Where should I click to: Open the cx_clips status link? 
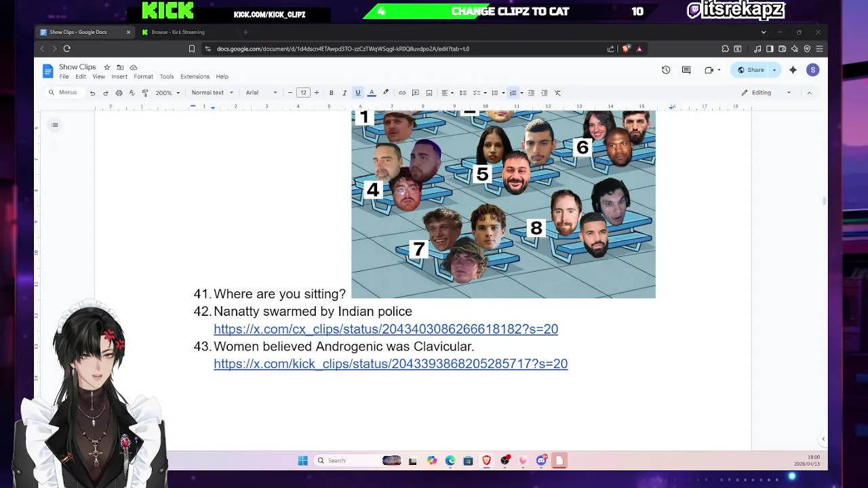(x=386, y=329)
